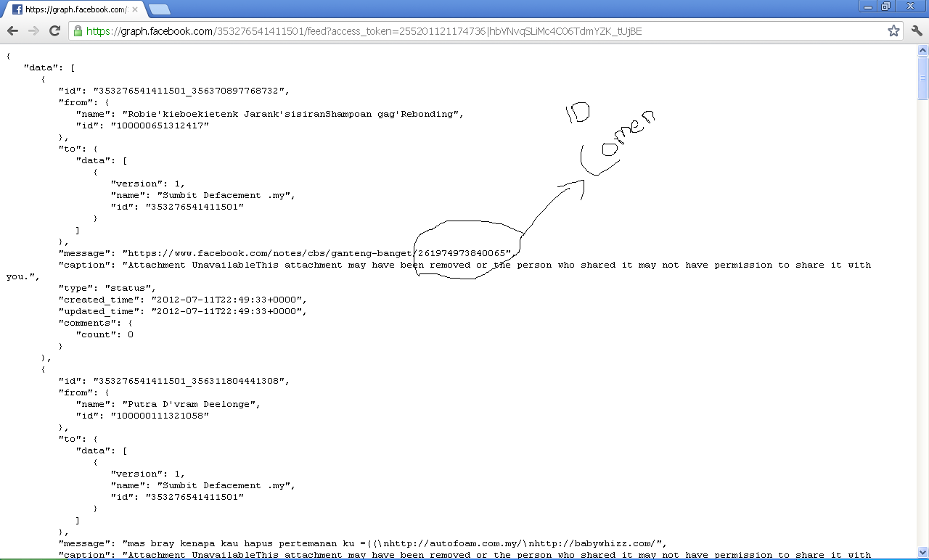This screenshot has height=560, width=929.
Task: Click the "count": 0 comments line
Action: click(104, 334)
